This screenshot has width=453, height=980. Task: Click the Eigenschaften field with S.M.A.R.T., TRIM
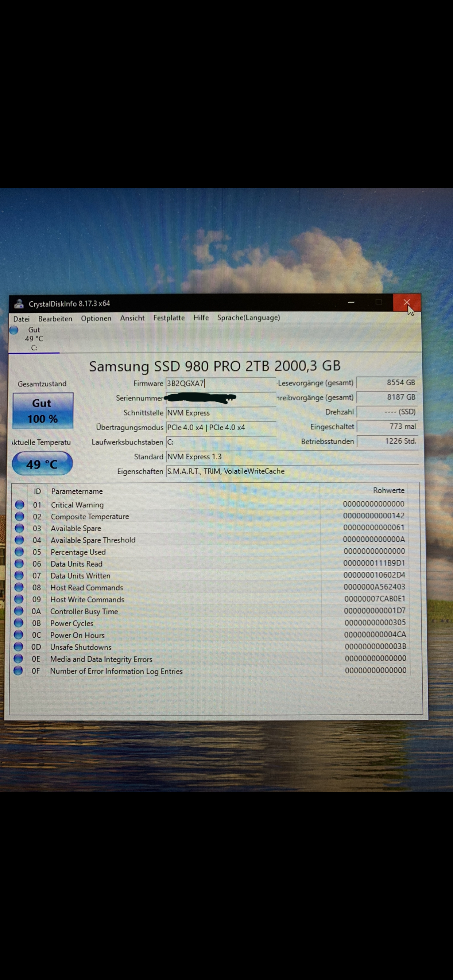[292, 471]
